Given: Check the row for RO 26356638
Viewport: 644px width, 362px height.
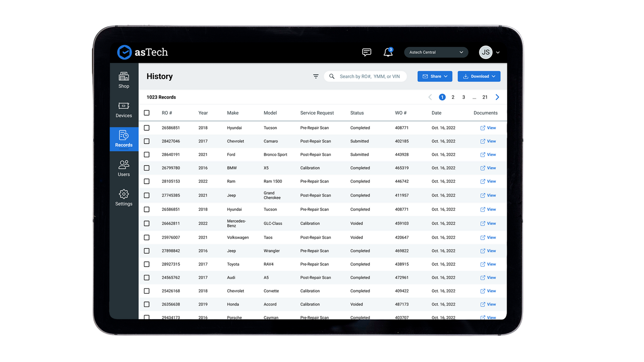Looking at the screenshot, I should click(147, 304).
